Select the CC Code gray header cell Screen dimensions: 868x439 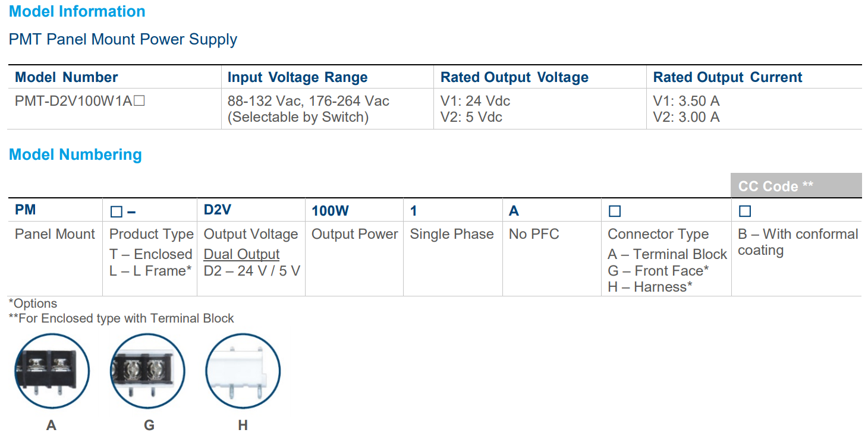point(795,186)
